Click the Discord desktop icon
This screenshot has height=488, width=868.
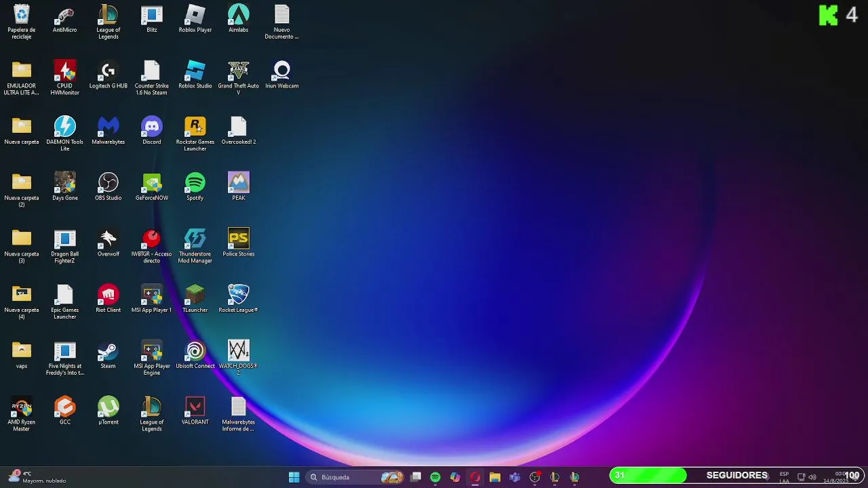[x=152, y=131]
